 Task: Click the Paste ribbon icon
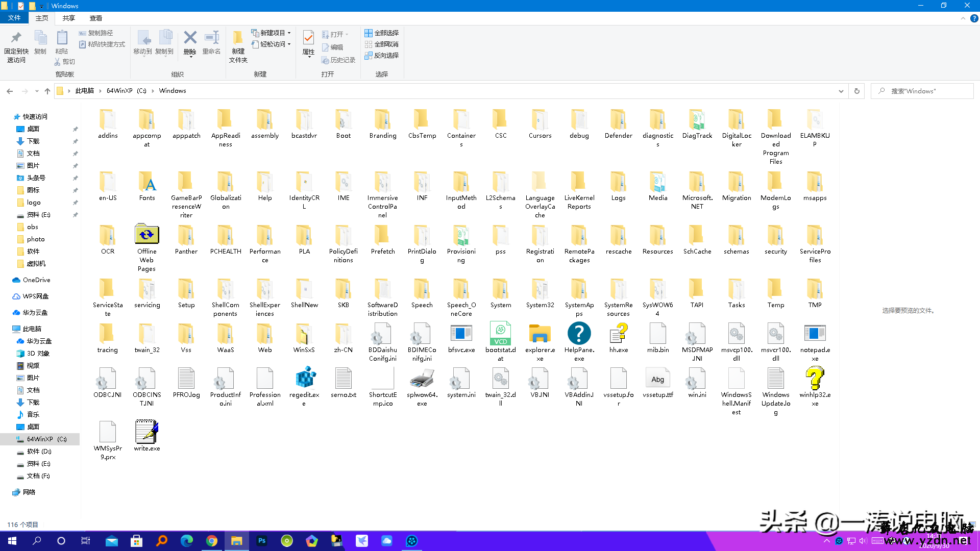(62, 38)
